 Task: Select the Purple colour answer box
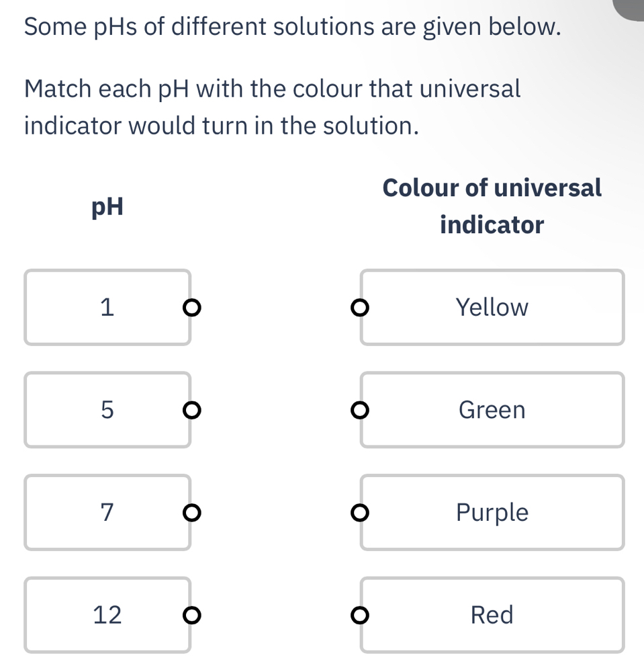[x=492, y=512]
